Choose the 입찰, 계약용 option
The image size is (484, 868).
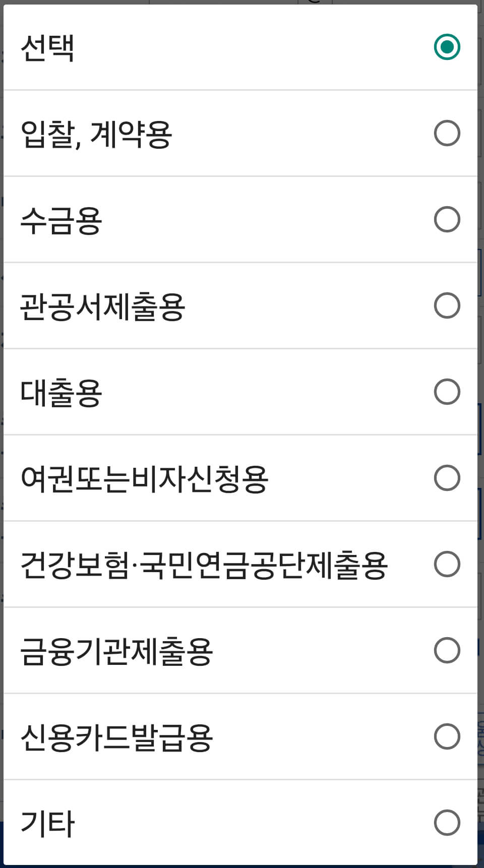[447, 134]
